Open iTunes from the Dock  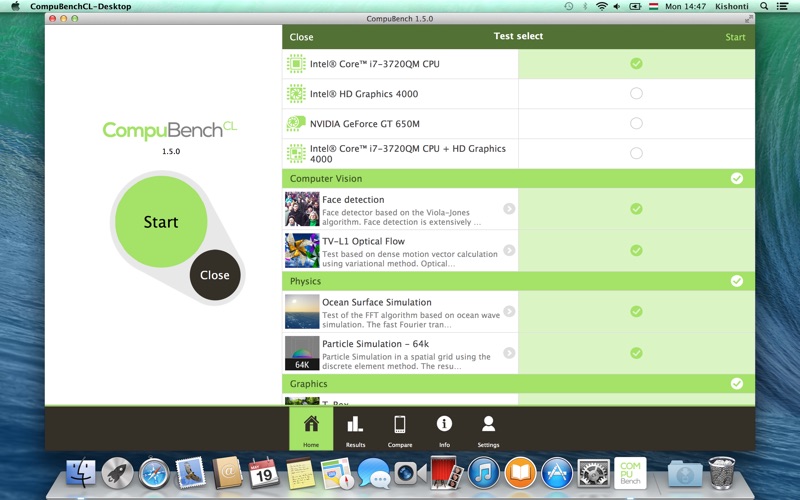pyautogui.click(x=483, y=472)
